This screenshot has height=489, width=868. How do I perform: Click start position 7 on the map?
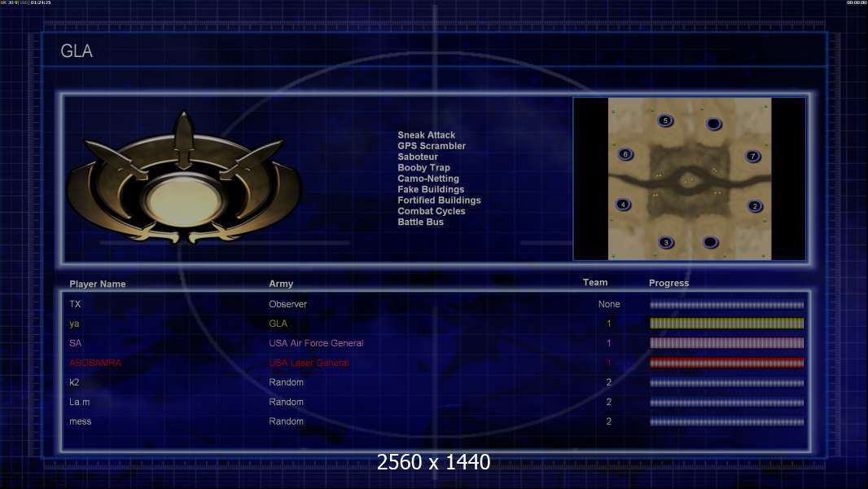coord(752,156)
